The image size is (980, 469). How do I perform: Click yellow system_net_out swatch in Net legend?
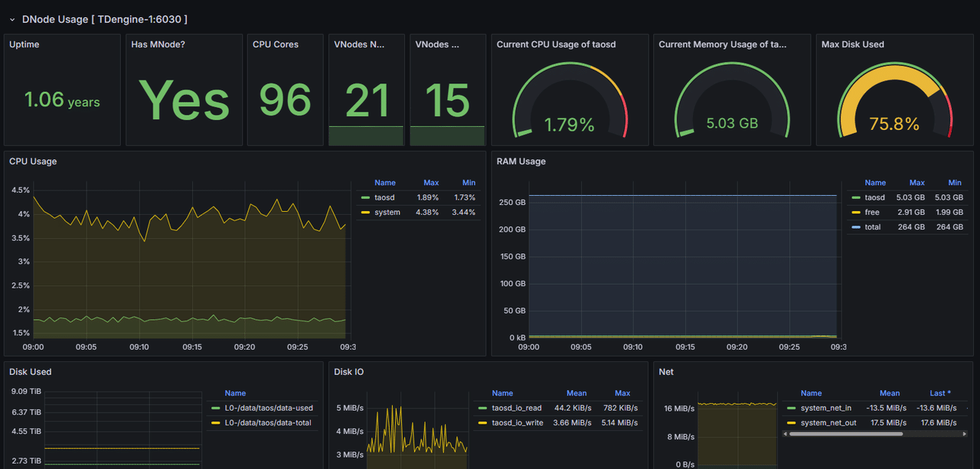pyautogui.click(x=792, y=423)
